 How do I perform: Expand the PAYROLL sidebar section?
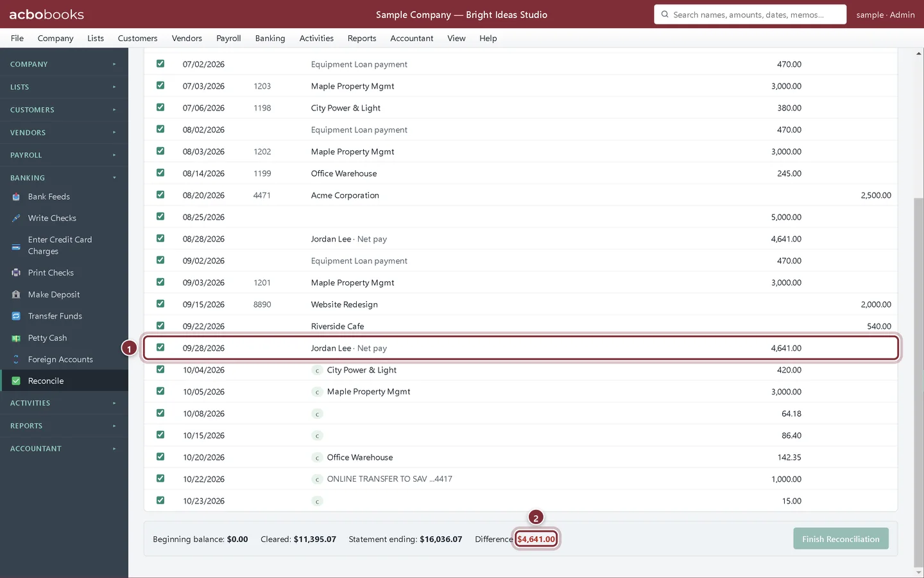64,155
